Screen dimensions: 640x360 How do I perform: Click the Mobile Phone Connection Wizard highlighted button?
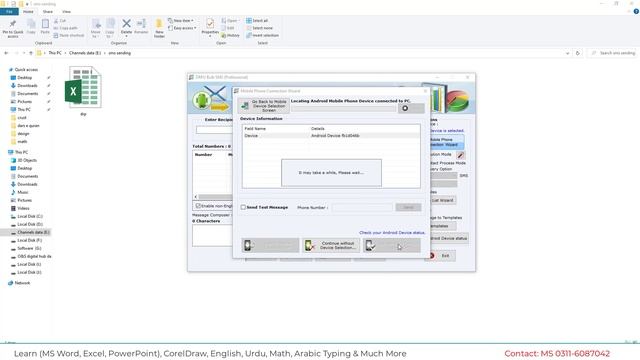[447, 142]
